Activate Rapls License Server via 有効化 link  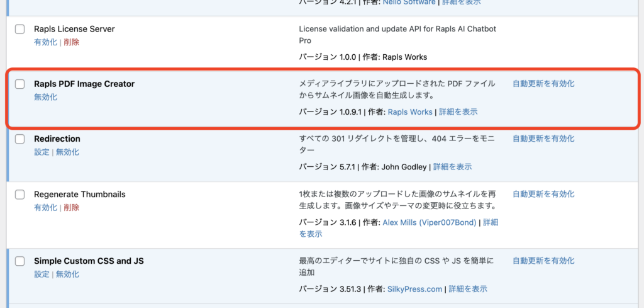(x=45, y=42)
